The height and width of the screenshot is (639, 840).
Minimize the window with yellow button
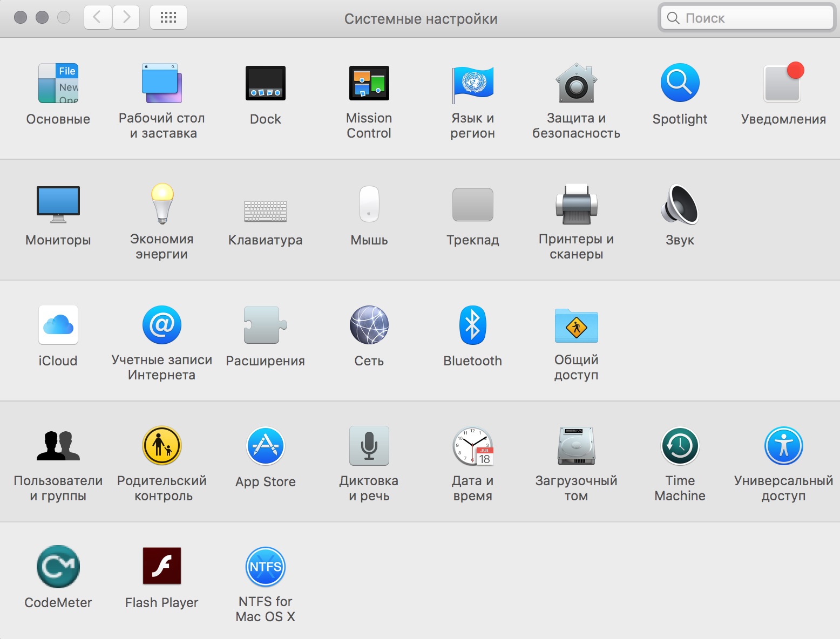point(42,18)
